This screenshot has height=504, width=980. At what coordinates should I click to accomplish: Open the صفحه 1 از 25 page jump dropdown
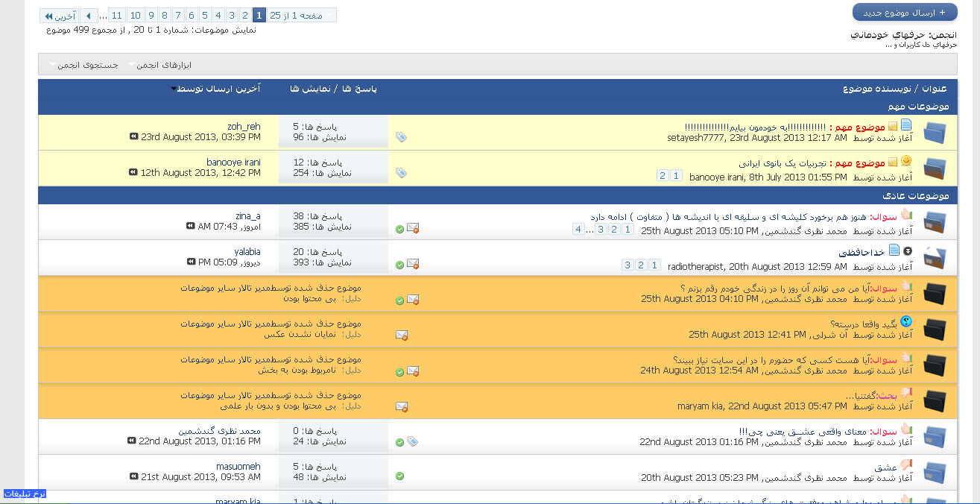[302, 15]
